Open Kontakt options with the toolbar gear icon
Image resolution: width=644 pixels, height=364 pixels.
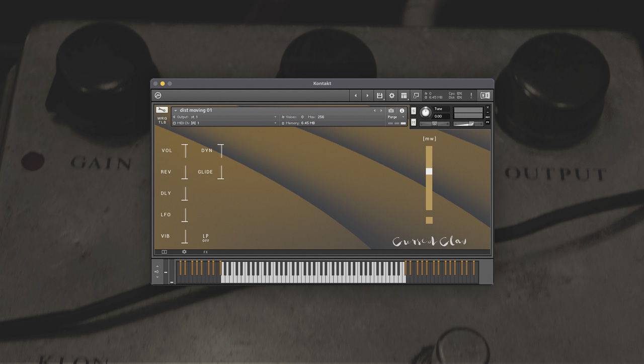coord(392,96)
